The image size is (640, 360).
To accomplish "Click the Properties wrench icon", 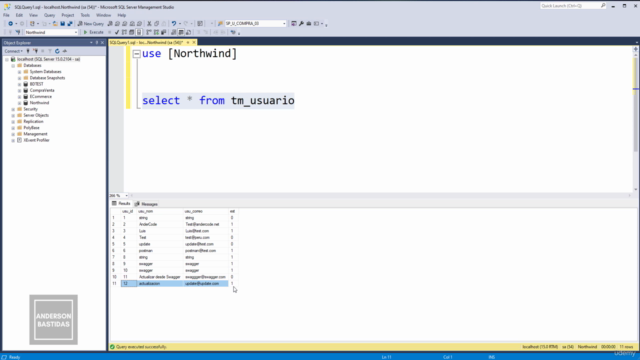I will [301, 24].
